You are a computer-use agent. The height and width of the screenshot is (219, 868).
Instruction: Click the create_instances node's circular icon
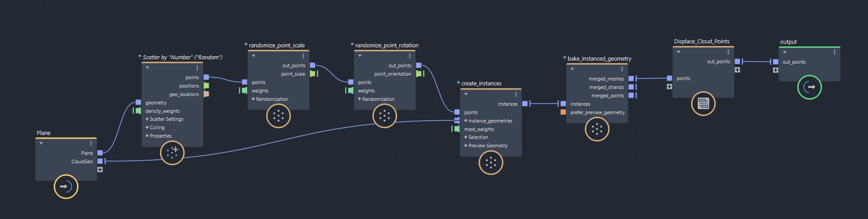(x=491, y=162)
